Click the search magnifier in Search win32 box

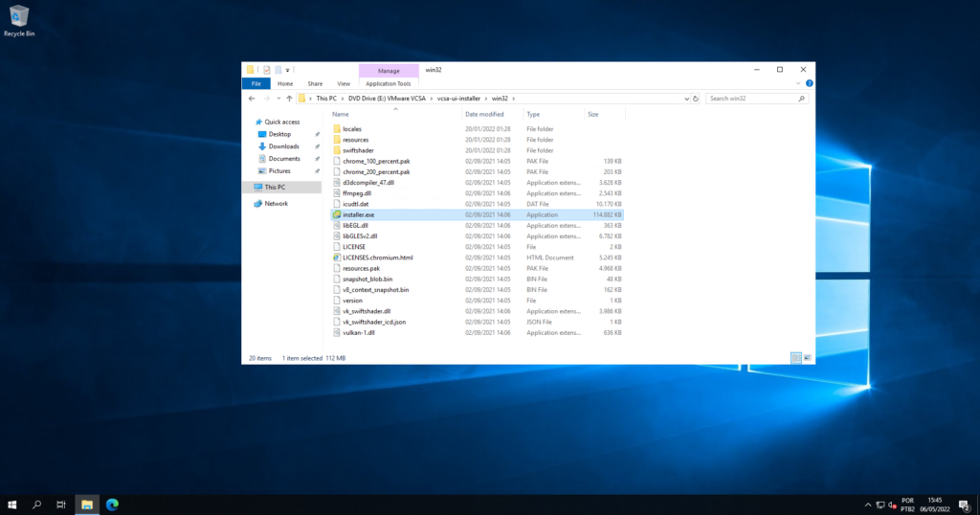pos(801,99)
